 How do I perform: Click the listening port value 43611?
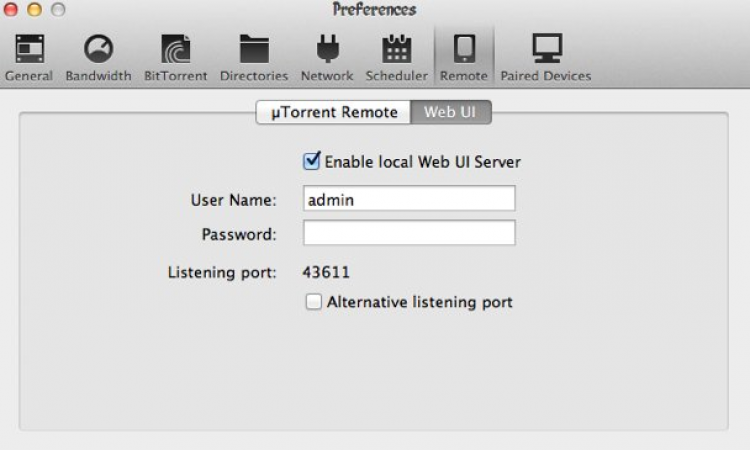[x=326, y=272]
